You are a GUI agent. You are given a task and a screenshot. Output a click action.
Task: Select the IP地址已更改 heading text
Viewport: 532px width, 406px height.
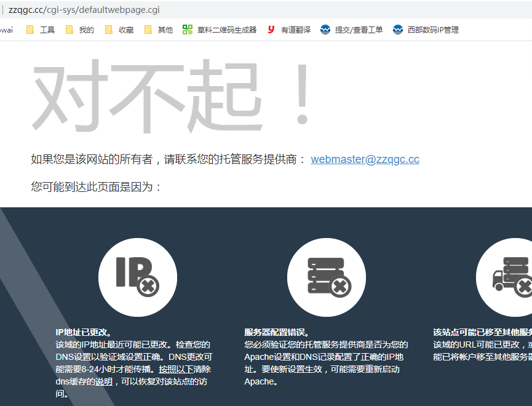[82, 332]
